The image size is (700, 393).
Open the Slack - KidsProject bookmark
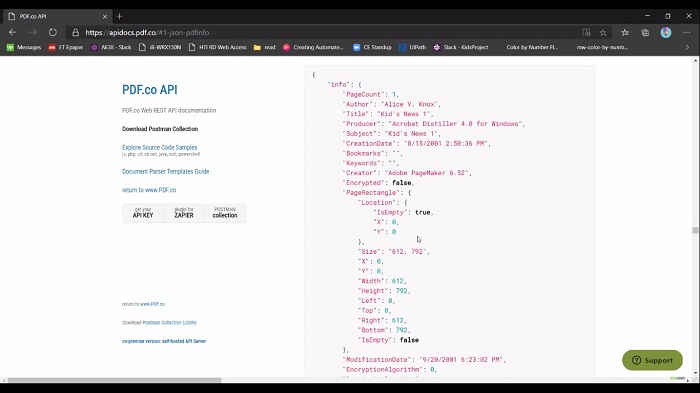coord(460,47)
